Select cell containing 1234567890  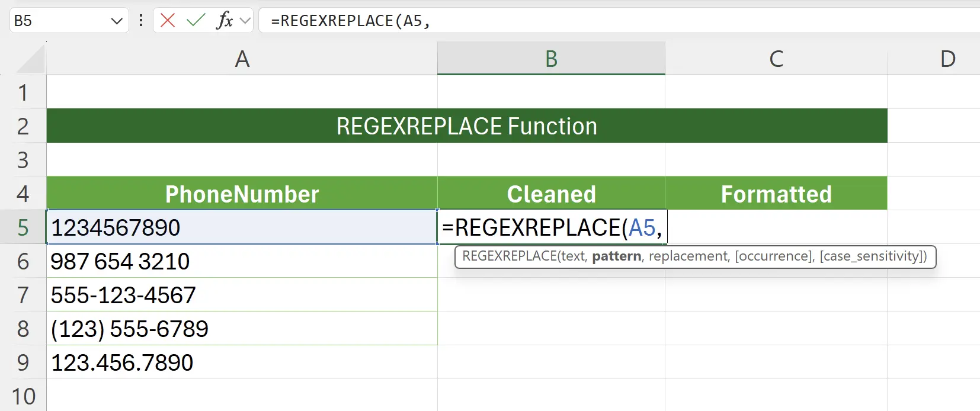[242, 227]
